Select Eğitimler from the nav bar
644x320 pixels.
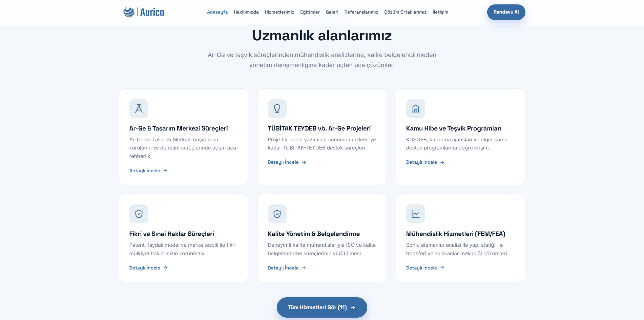click(310, 12)
